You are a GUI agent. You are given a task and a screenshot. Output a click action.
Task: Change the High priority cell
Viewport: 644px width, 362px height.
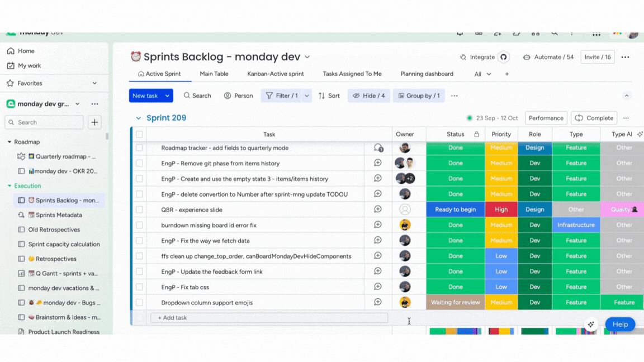click(x=501, y=209)
